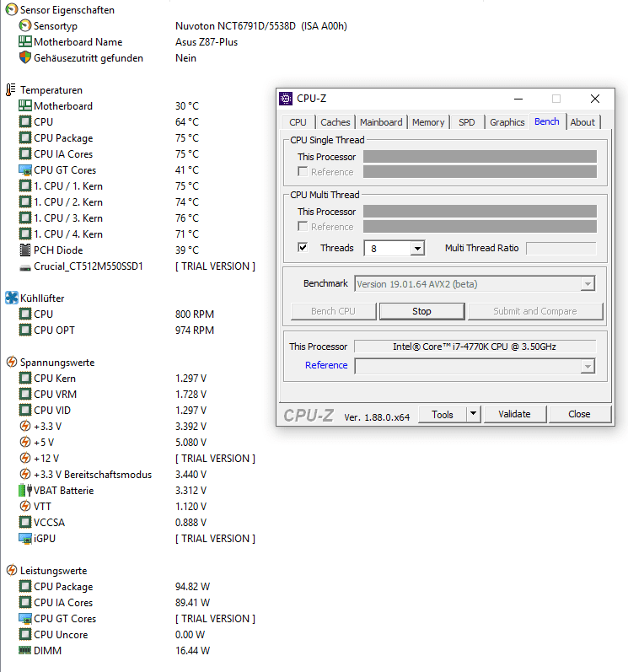Open the Graphics tab
The width and height of the screenshot is (628, 672).
pos(507,122)
